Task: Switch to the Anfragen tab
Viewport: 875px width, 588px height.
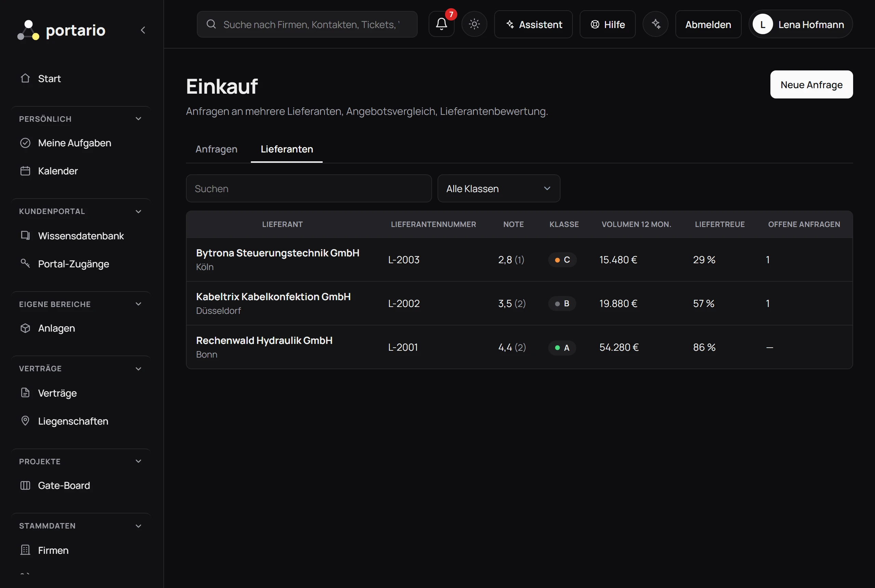Action: [x=216, y=149]
